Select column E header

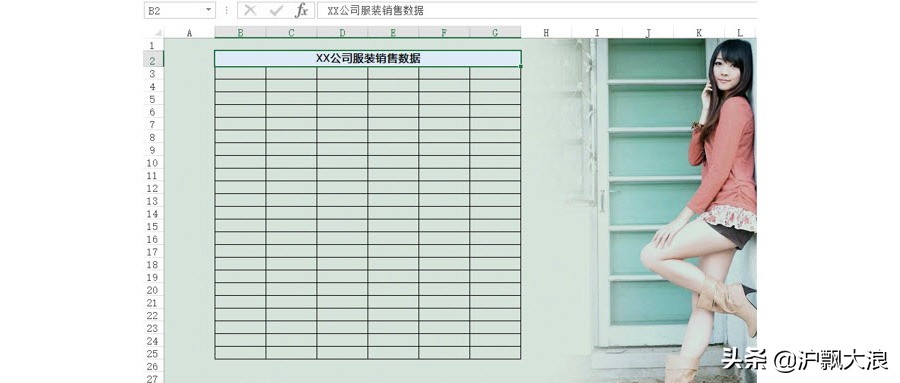click(393, 33)
